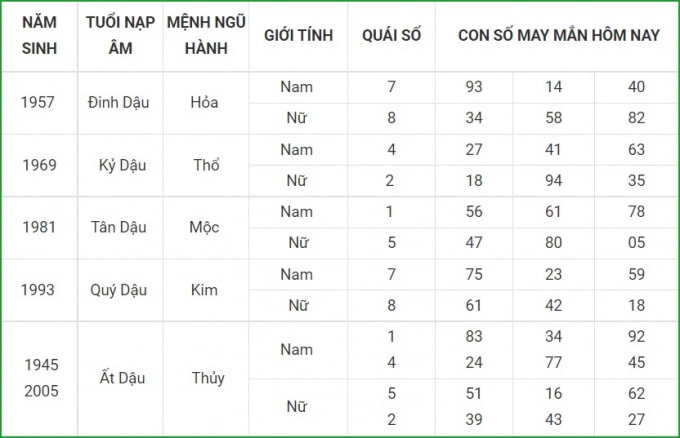The width and height of the screenshot is (680, 438).
Task: Click the CON SỐ MAY MẮN HÔM NAY header
Action: [x=558, y=36]
